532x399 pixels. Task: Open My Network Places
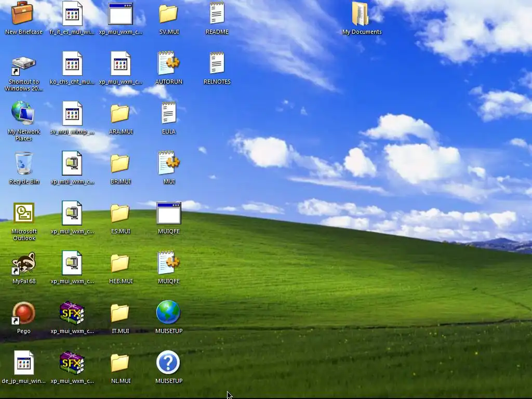[23, 112]
